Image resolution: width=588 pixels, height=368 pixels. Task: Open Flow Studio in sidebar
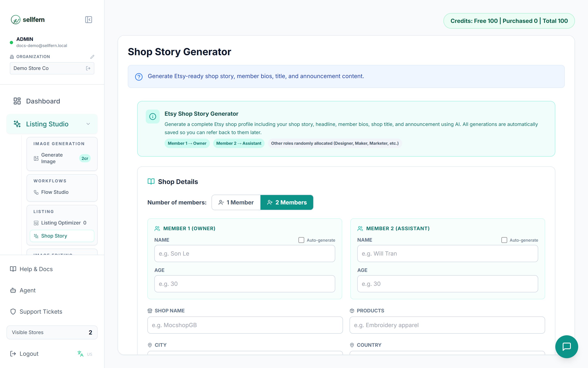pos(62,192)
